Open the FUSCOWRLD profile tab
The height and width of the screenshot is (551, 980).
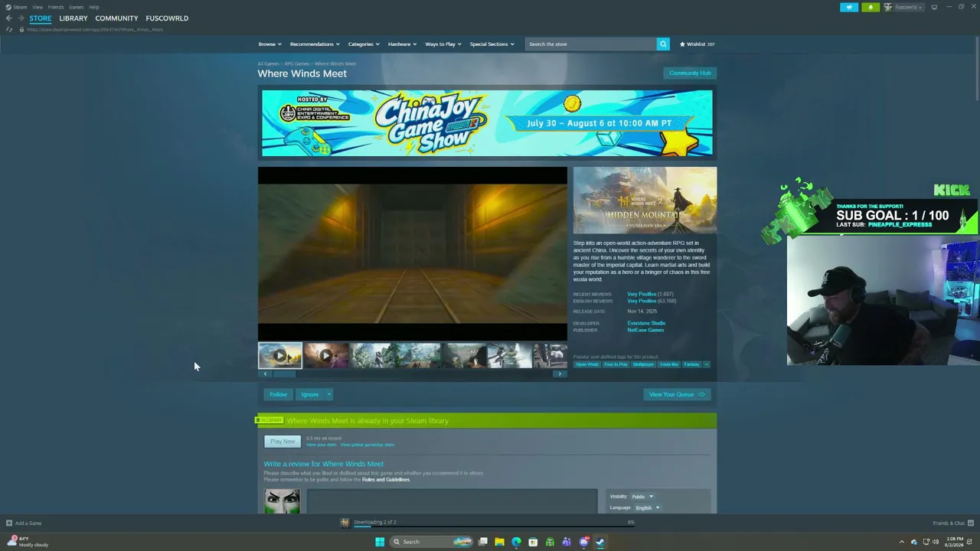tap(167, 18)
